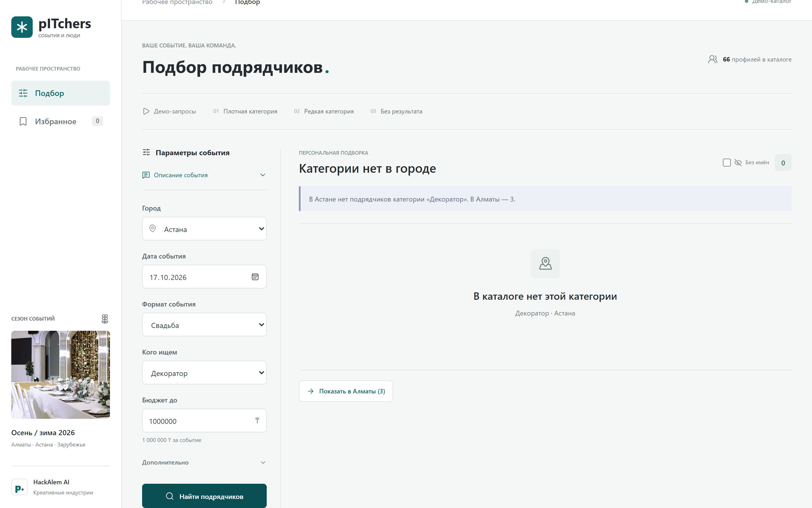The width and height of the screenshot is (812, 508).
Task: Click the crossed-eye icon beside Без имён
Action: click(738, 163)
